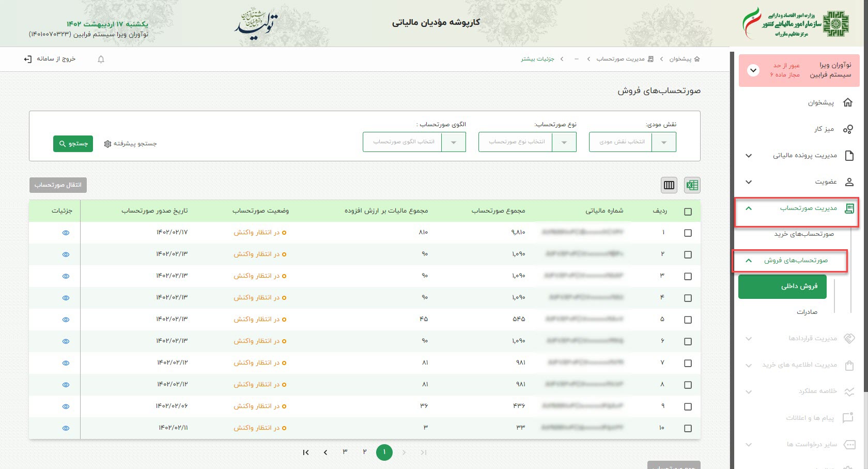Screen dimensions: 868x469
Task: Select صادرات in the sidebar menu
Action: (x=807, y=312)
